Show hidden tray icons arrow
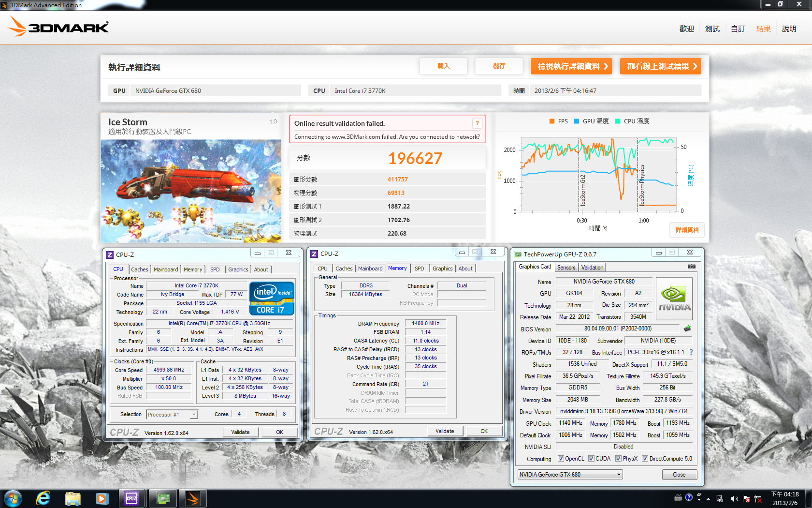The image size is (812, 508). [x=709, y=499]
